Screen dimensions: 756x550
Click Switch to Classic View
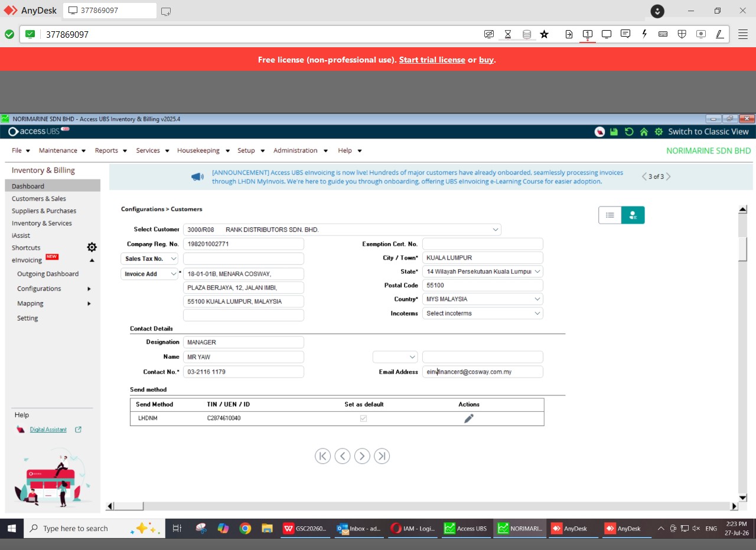coord(708,132)
